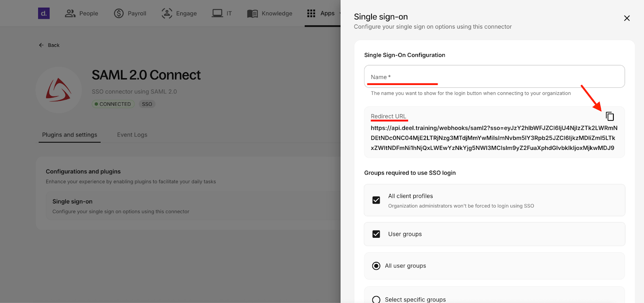The width and height of the screenshot is (644, 303).
Task: Toggle the User groups checkbox
Action: [x=376, y=234]
